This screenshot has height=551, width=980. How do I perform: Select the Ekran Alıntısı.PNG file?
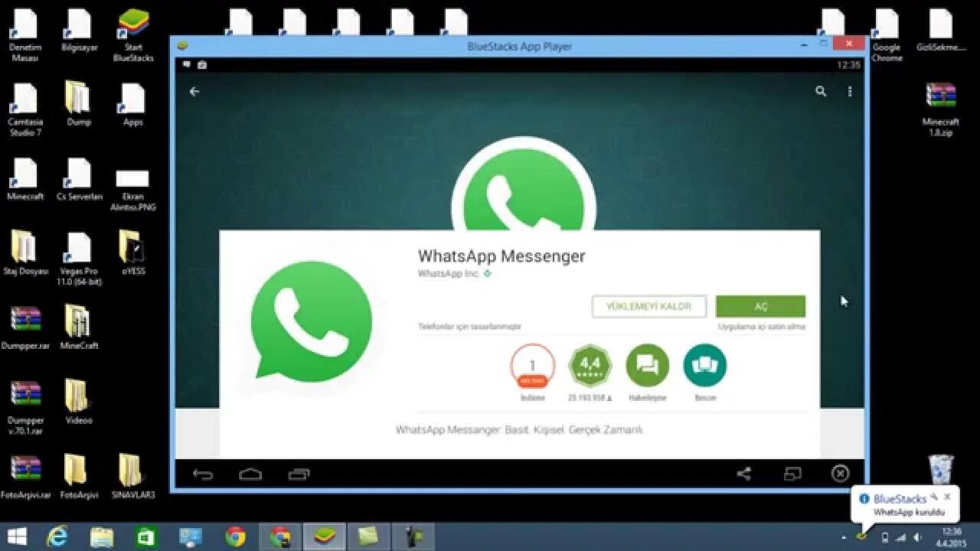(x=132, y=190)
